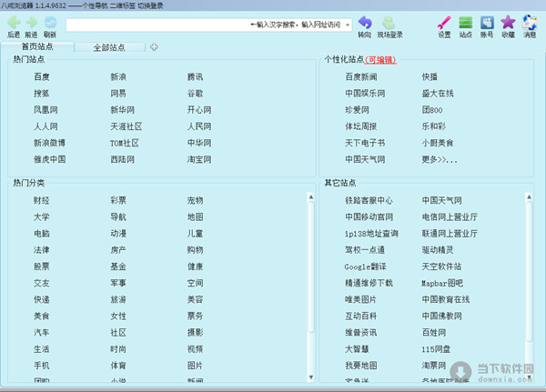Open the 消息 messages icon

tap(530, 22)
